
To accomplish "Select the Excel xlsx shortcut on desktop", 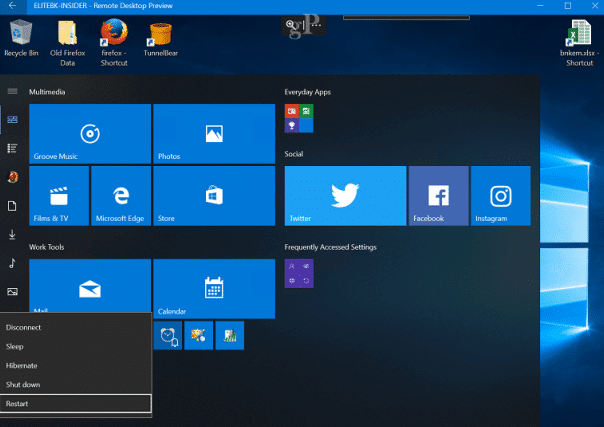I will click(579, 43).
